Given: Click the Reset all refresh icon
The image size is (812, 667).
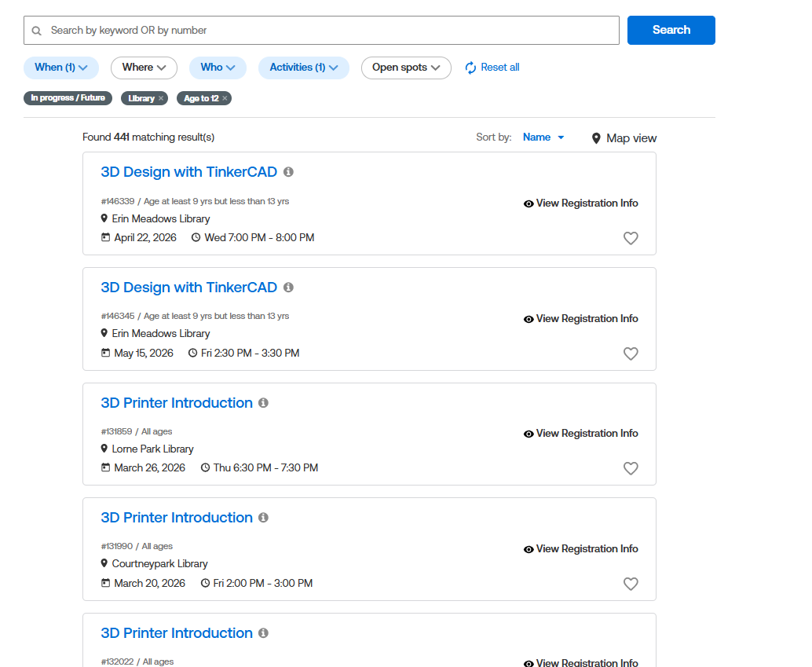Looking at the screenshot, I should 471,68.
